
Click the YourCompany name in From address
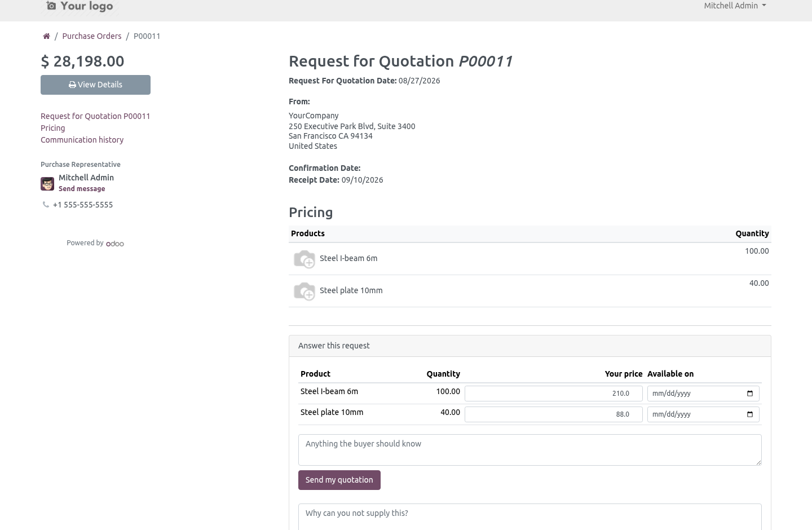(314, 116)
